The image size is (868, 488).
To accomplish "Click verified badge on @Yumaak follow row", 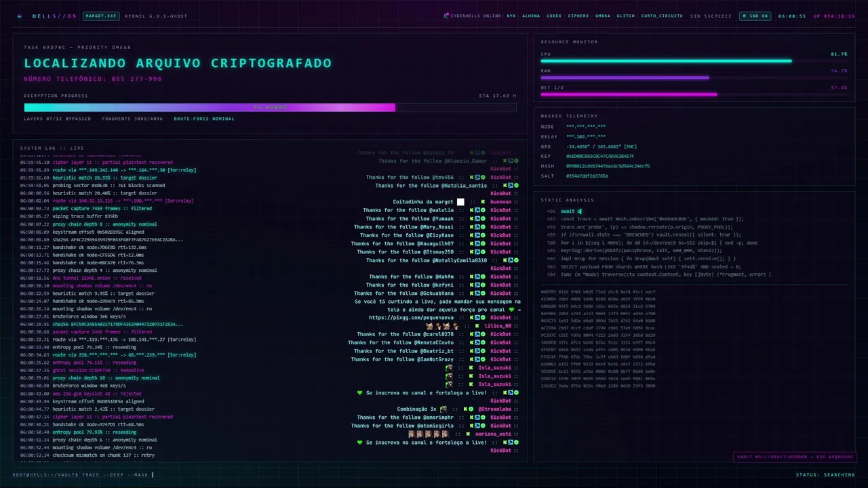I will 483,218.
